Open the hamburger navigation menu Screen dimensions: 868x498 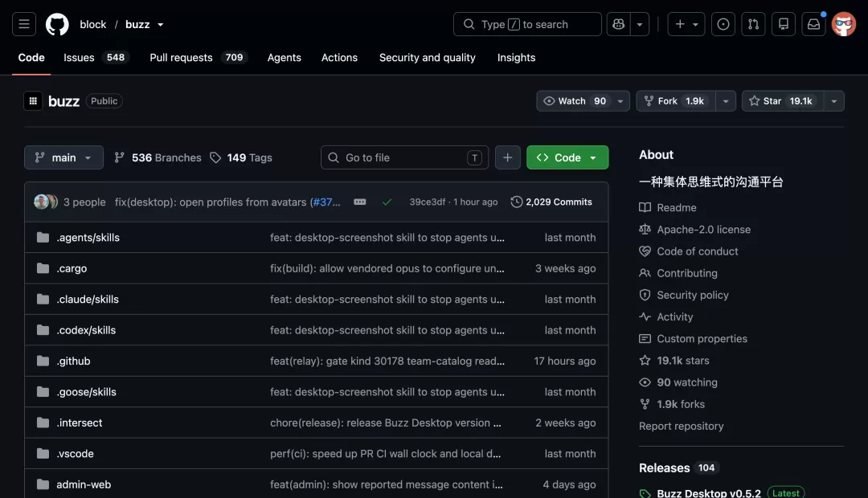tap(24, 24)
